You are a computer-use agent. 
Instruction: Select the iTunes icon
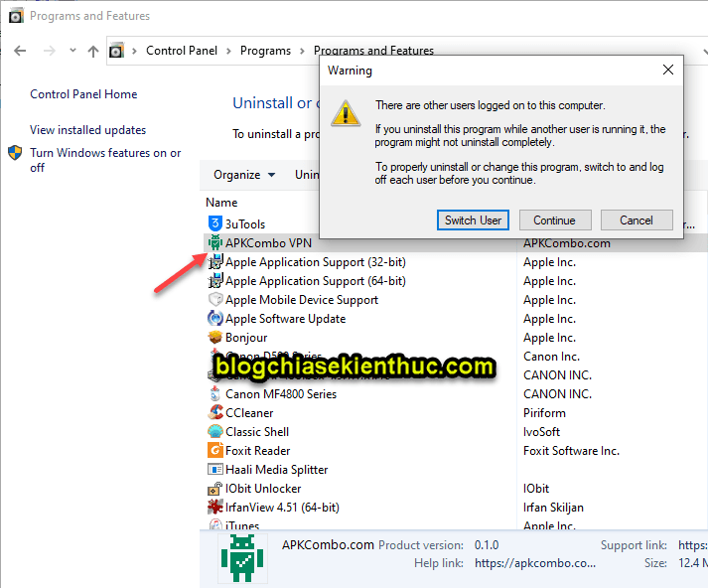click(215, 524)
